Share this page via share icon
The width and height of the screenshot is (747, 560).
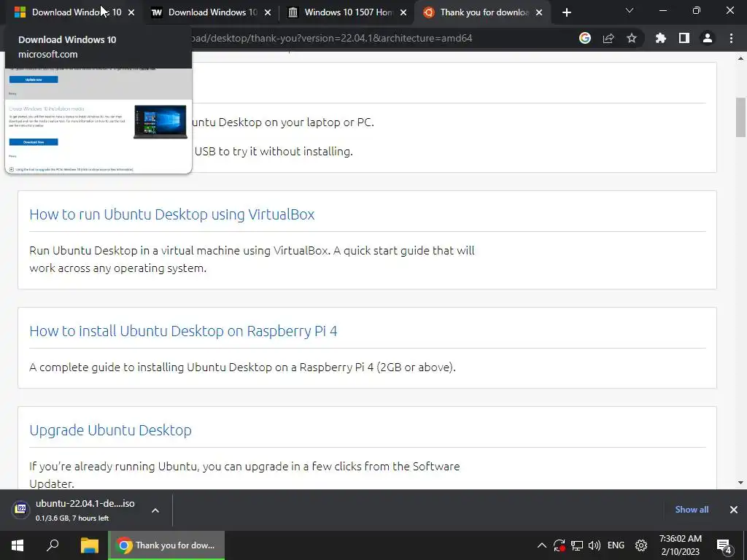click(x=608, y=38)
